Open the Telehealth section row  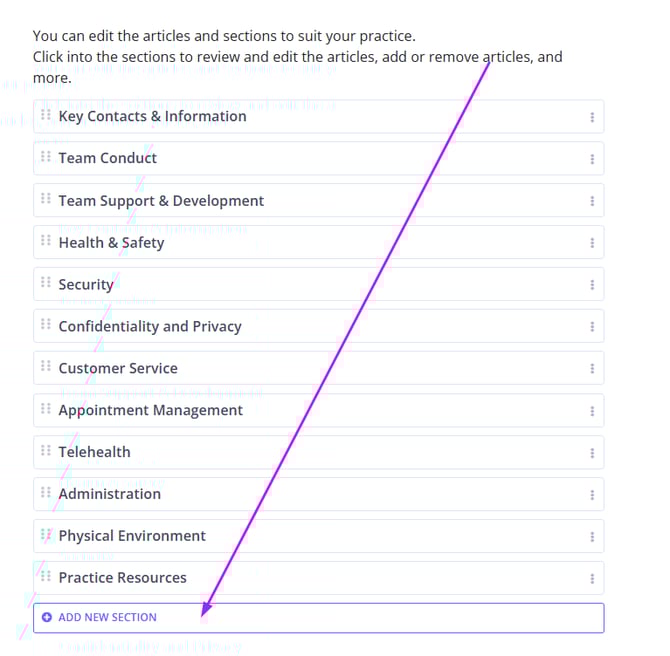[94, 452]
